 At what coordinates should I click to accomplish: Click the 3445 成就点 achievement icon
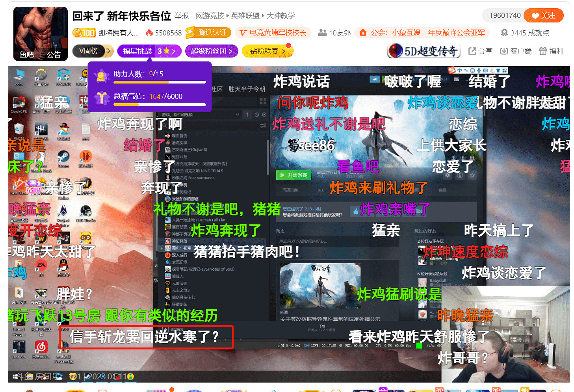[x=504, y=33]
